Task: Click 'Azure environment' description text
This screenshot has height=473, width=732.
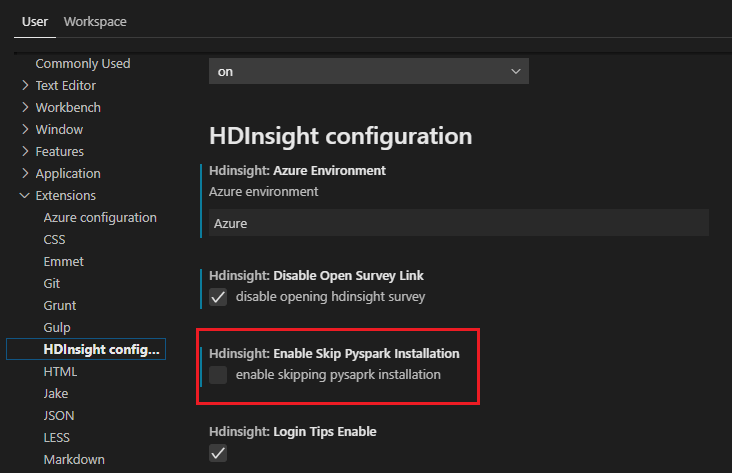Action: pos(263,192)
